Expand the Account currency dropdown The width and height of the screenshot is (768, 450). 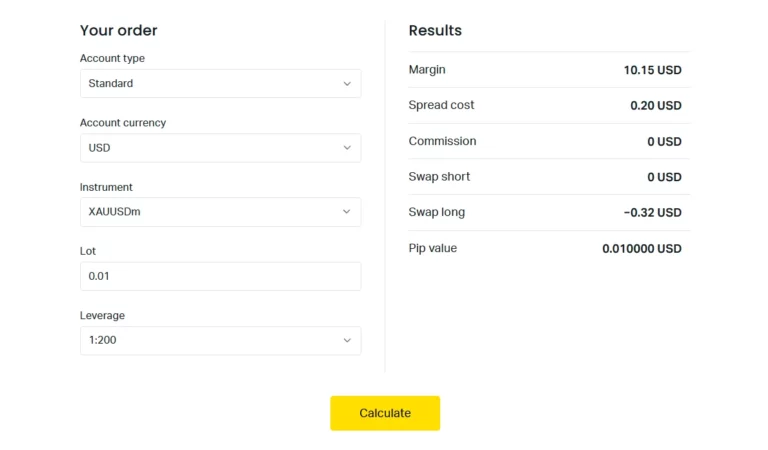220,148
